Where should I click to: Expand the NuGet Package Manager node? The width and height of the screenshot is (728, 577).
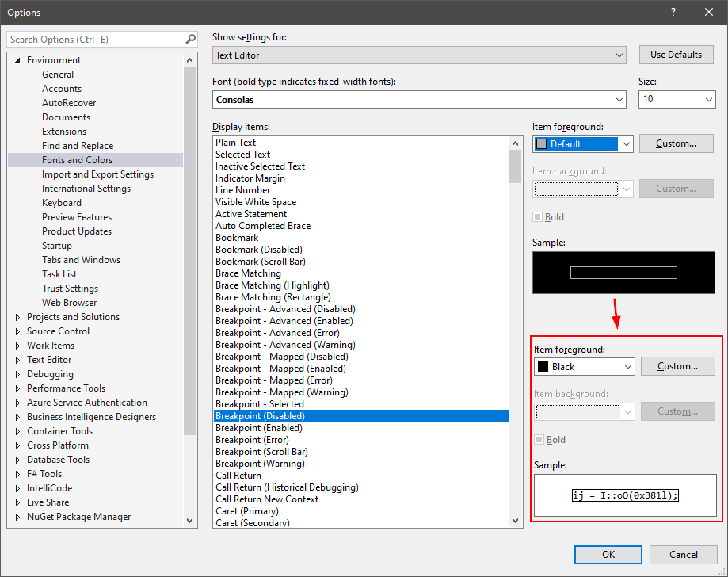pos(17,517)
